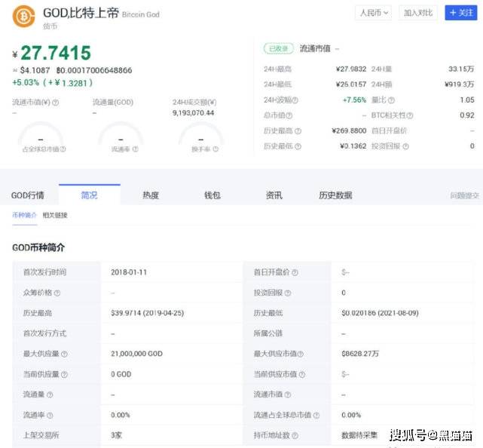This screenshot has width=483, height=448.
Task: Click help icon next to 流通市值(¥)
Action: (56, 103)
